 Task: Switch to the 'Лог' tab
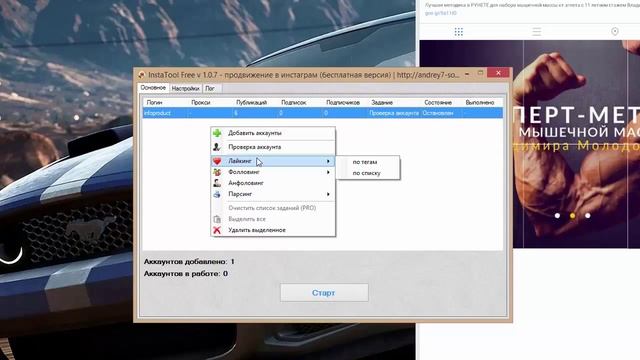click(x=210, y=89)
